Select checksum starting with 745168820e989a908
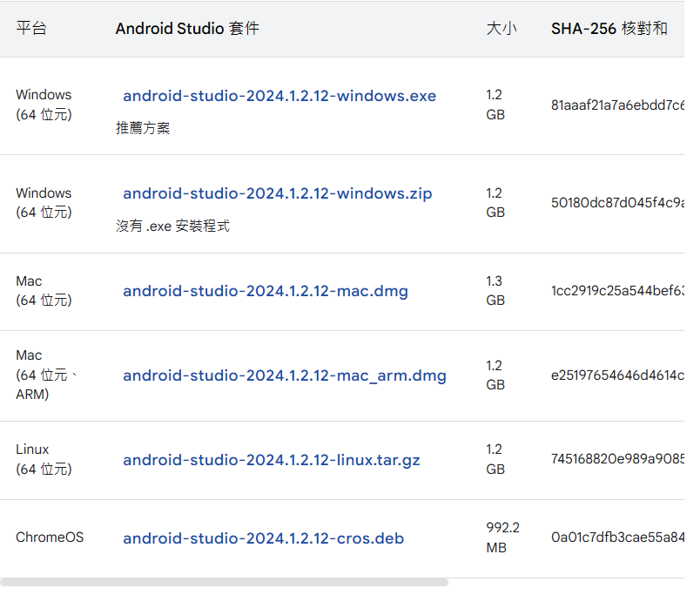The height and width of the screenshot is (595, 700). click(x=617, y=459)
